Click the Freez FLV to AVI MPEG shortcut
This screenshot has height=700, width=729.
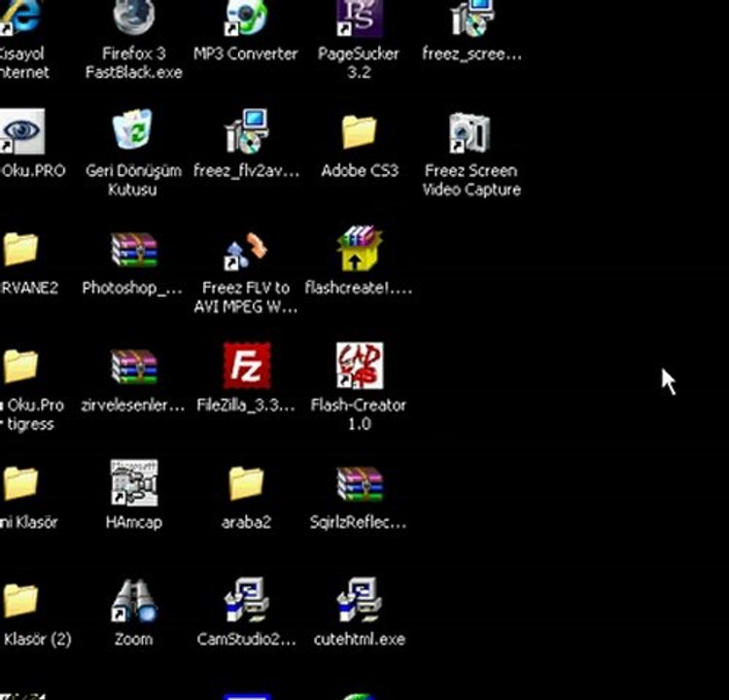pos(246,251)
